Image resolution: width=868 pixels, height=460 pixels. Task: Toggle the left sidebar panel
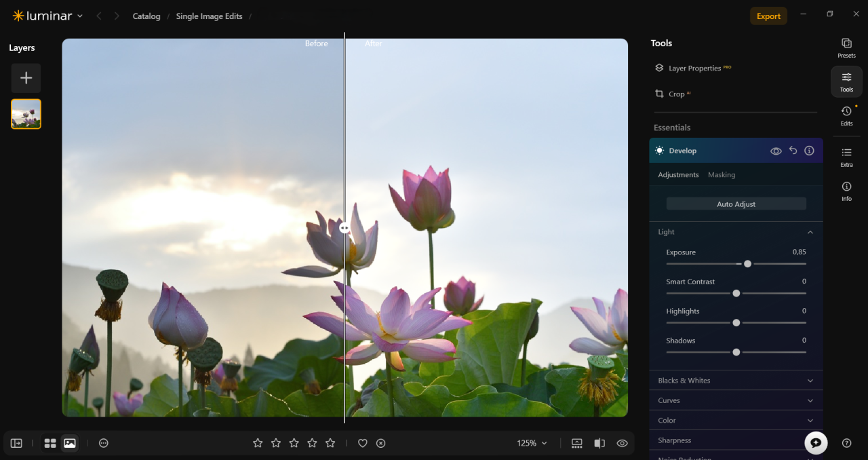pos(16,443)
